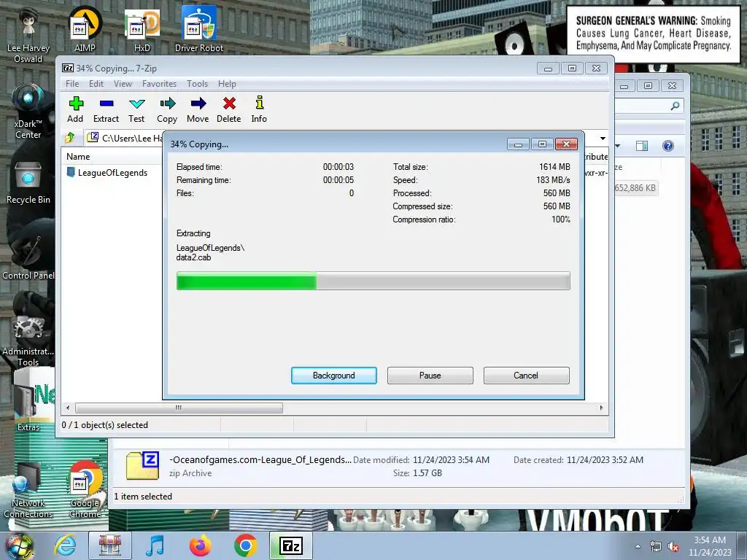Minimize the 34% Copying dialog
The height and width of the screenshot is (560, 747).
click(518, 144)
